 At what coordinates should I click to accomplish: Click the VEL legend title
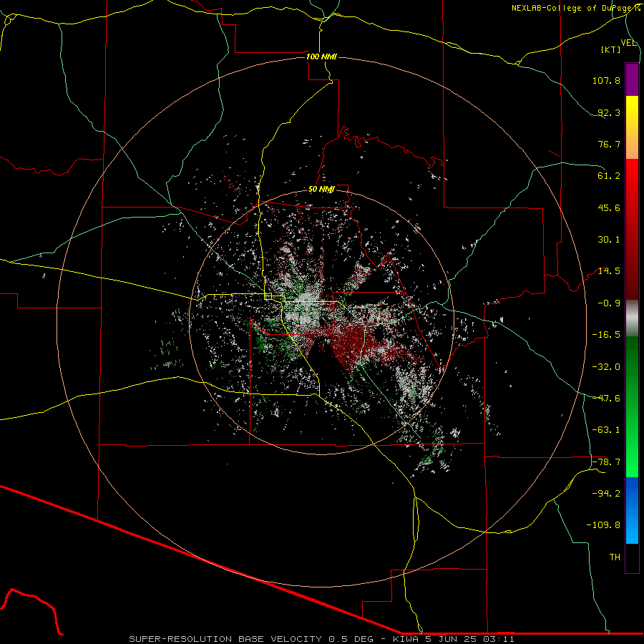coord(628,43)
